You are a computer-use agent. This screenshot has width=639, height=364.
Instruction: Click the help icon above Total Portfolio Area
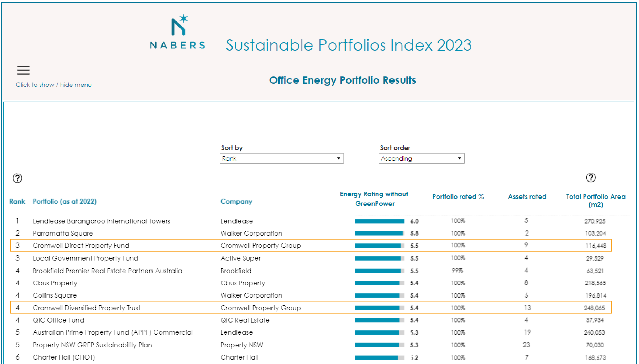tap(590, 178)
